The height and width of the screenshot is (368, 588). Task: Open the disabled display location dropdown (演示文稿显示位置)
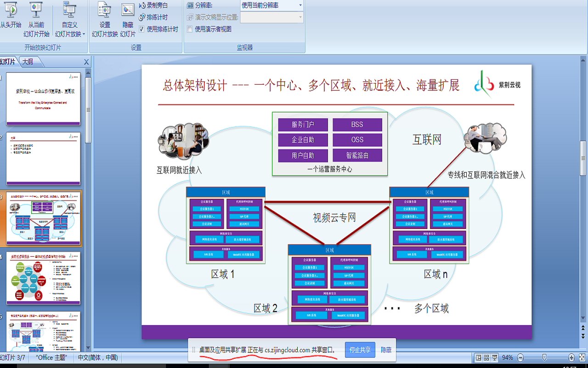coord(272,17)
